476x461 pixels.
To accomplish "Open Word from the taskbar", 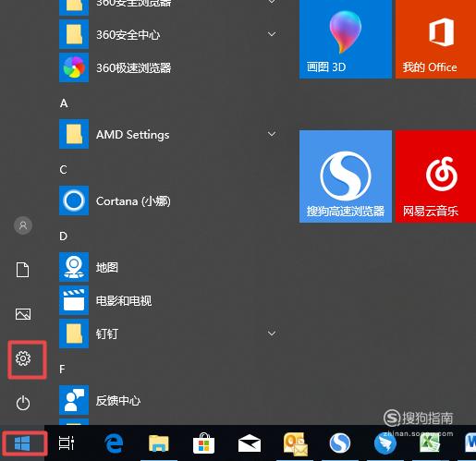I will [x=470, y=443].
